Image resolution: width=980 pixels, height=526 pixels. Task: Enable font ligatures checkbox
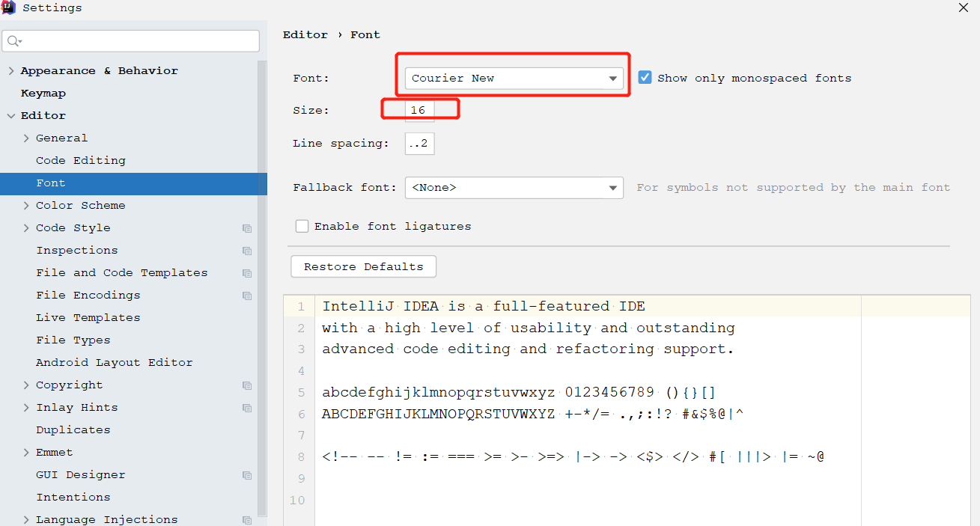302,226
